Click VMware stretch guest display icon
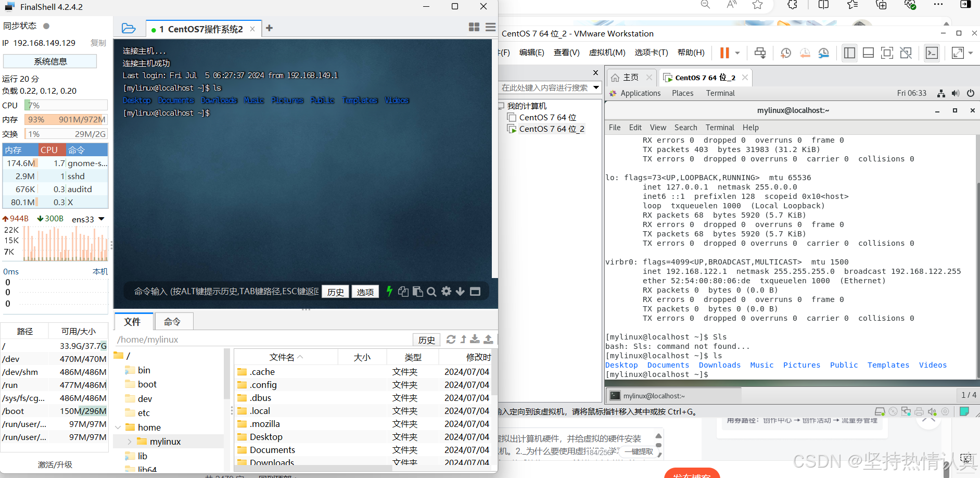 958,53
